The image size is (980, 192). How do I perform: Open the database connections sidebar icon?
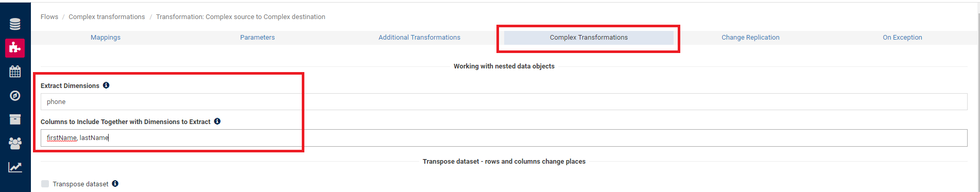click(x=15, y=24)
